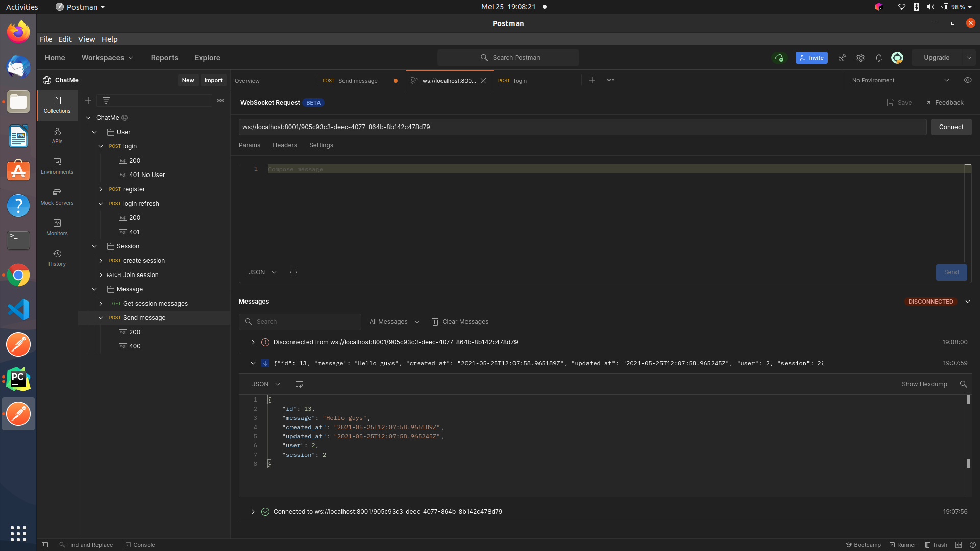Open help icon in status bar
The height and width of the screenshot is (551, 980).
pos(973,545)
